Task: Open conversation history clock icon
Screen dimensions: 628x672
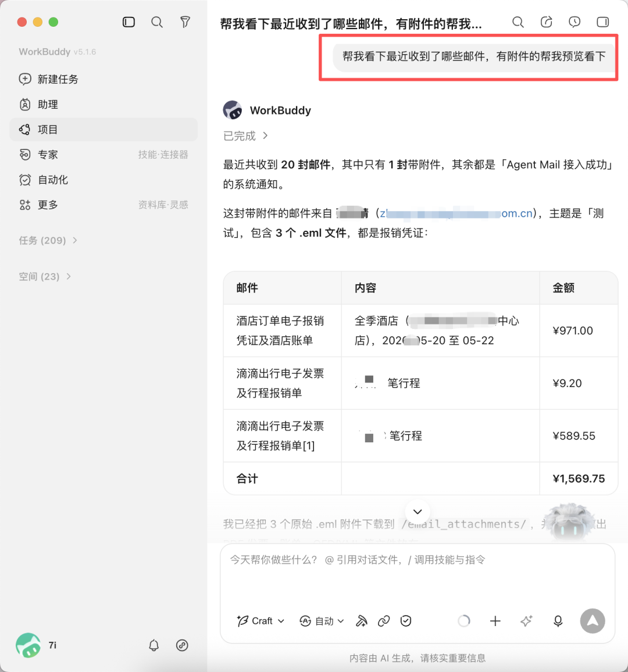Action: (575, 22)
